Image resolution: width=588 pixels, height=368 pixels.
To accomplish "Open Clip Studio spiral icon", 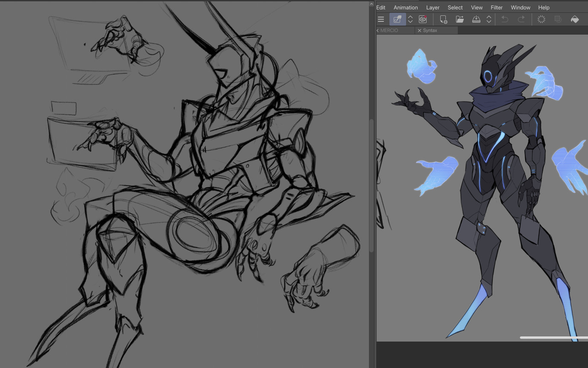I will pyautogui.click(x=423, y=19).
